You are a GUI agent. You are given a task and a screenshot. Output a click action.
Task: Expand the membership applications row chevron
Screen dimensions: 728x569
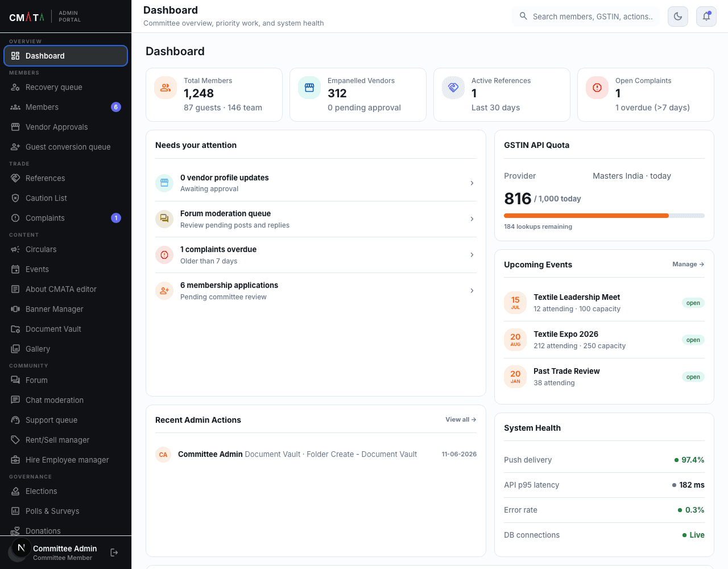472,291
